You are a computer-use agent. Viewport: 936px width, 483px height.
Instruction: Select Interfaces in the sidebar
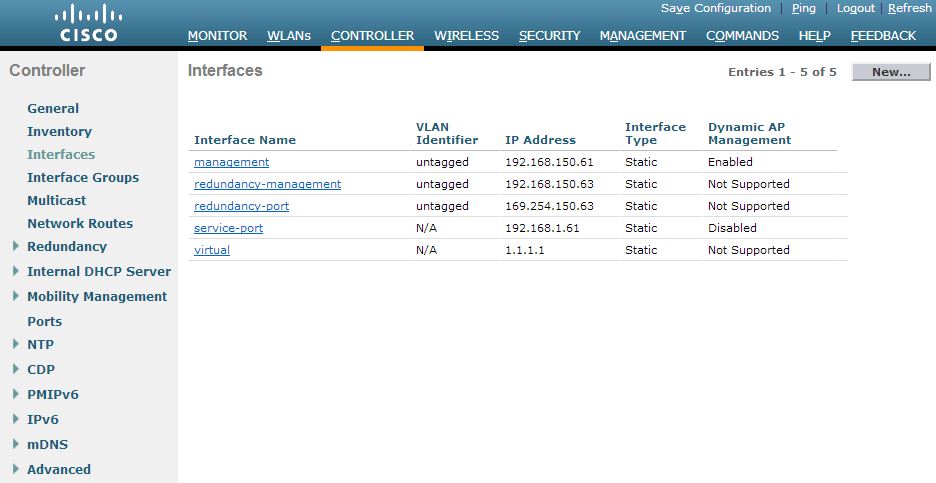click(61, 155)
